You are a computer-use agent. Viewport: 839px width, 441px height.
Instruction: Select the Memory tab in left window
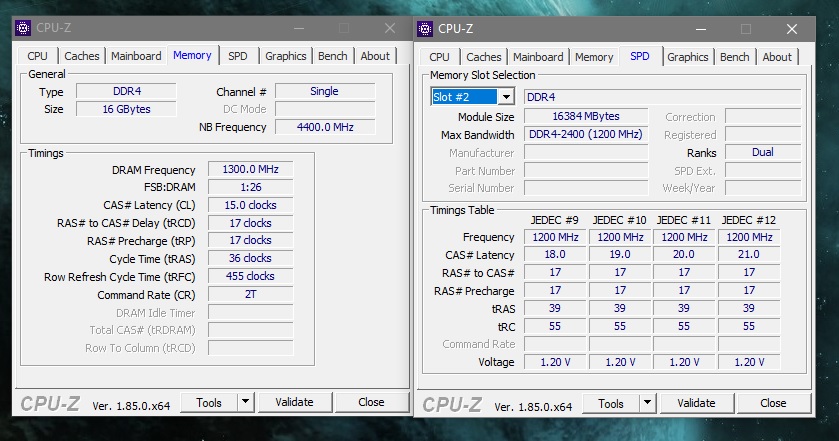coord(192,55)
